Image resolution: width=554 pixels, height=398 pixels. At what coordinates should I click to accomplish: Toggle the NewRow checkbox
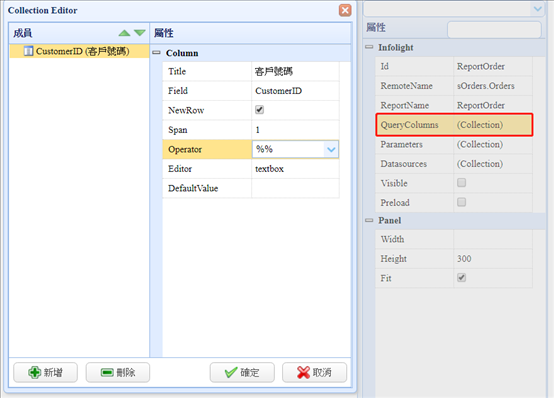(x=259, y=110)
